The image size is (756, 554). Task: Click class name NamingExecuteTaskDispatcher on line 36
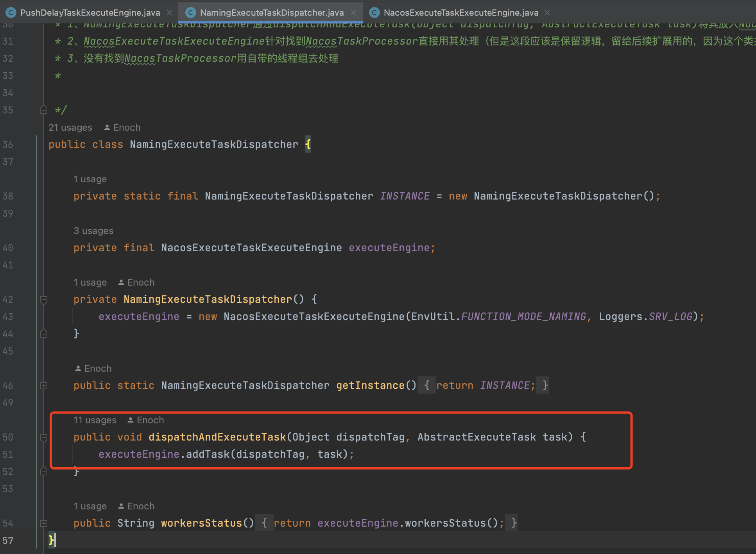214,144
